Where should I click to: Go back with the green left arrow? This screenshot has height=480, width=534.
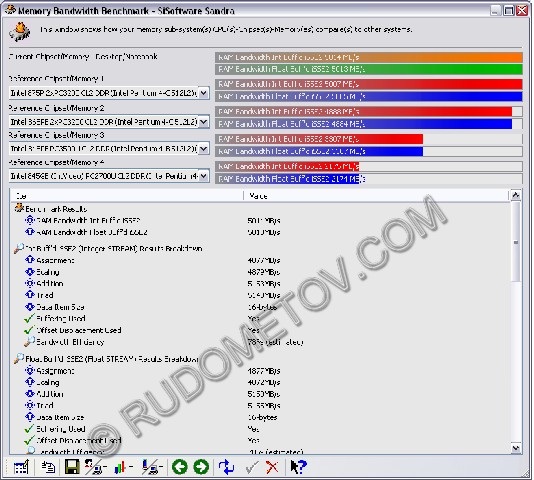[179, 467]
